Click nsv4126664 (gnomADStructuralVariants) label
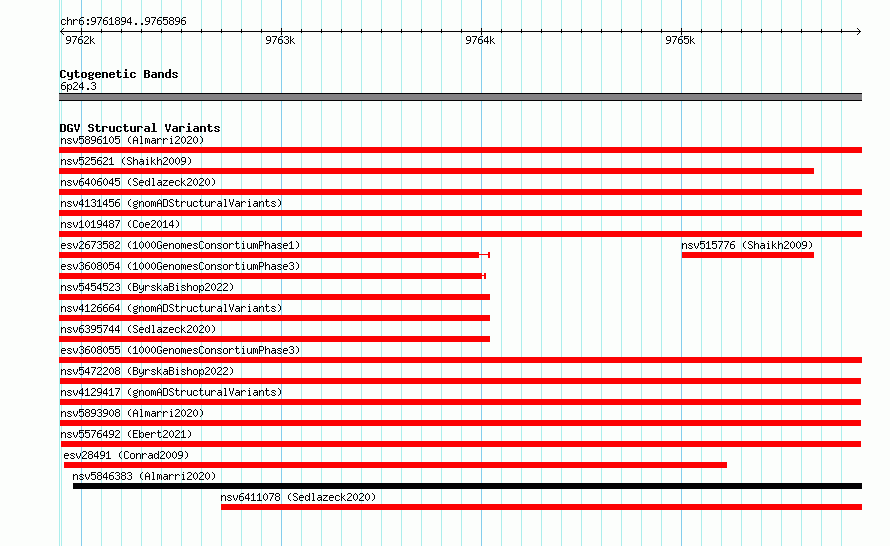 [171, 308]
